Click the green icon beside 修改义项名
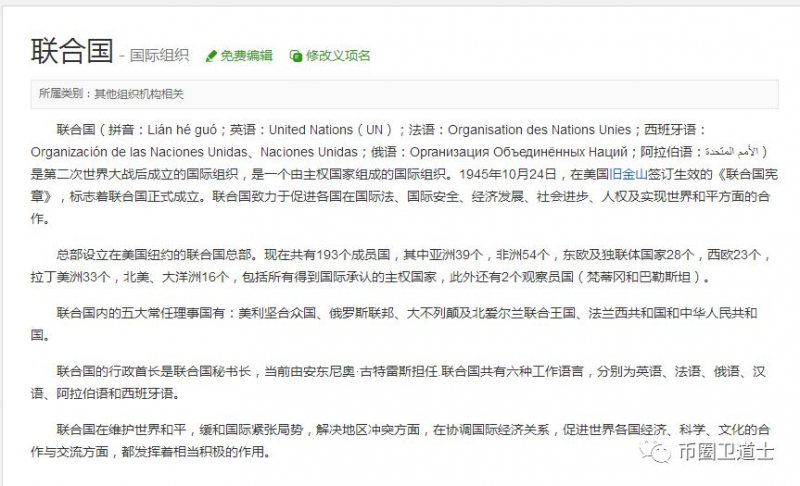Image resolution: width=800 pixels, height=486 pixels. 296,56
